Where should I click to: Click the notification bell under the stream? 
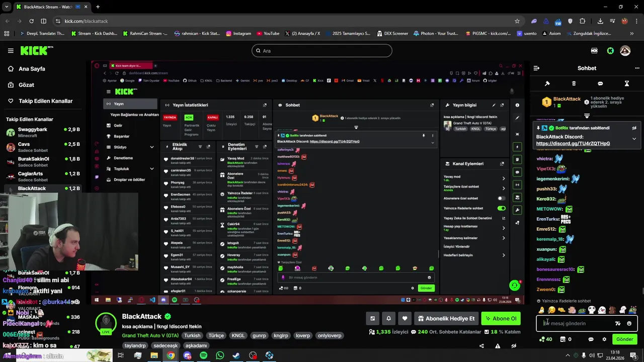388,318
